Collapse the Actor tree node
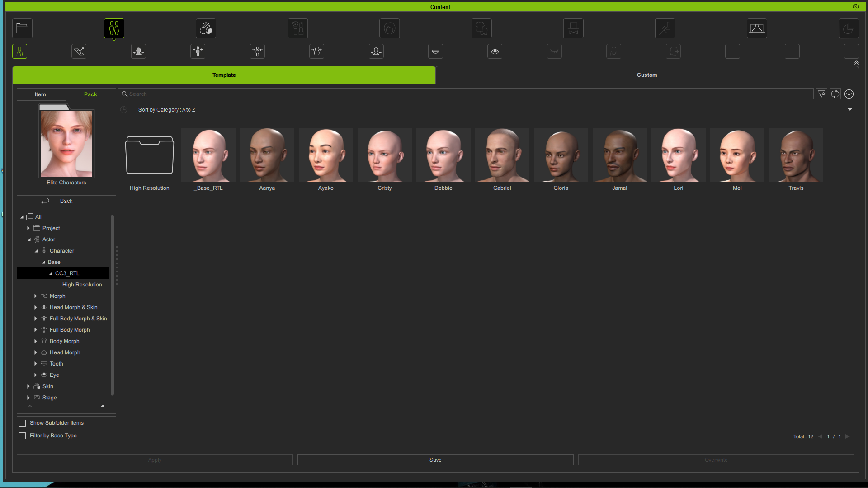Screen dimensions: 868x488 (x=29, y=239)
